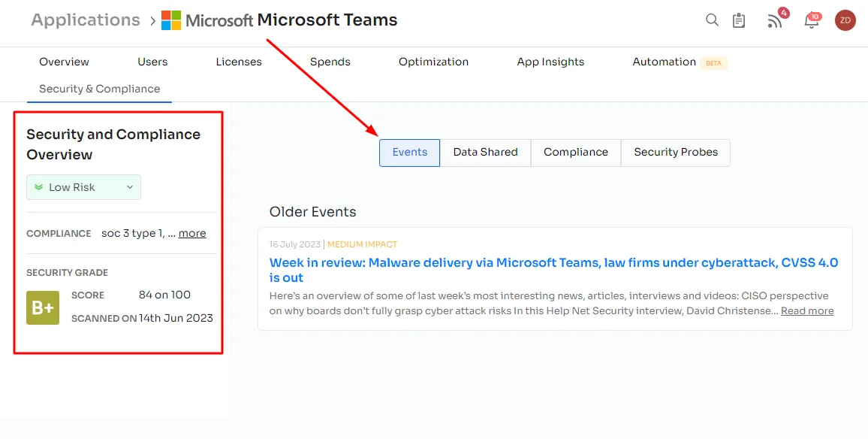Image resolution: width=868 pixels, height=439 pixels.
Task: Switch to the Overview tab
Action: point(64,62)
